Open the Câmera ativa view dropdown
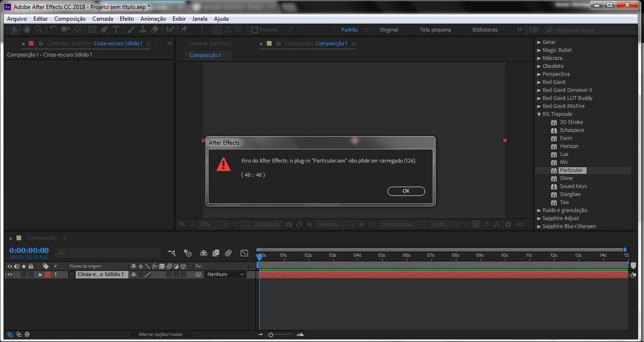Viewport: 644px width, 342px height. pyautogui.click(x=403, y=225)
